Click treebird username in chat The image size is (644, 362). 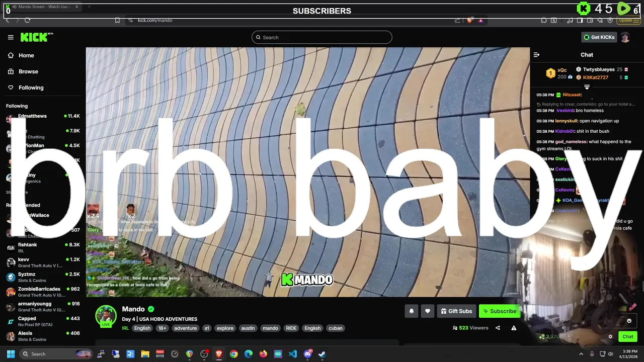[565, 111]
